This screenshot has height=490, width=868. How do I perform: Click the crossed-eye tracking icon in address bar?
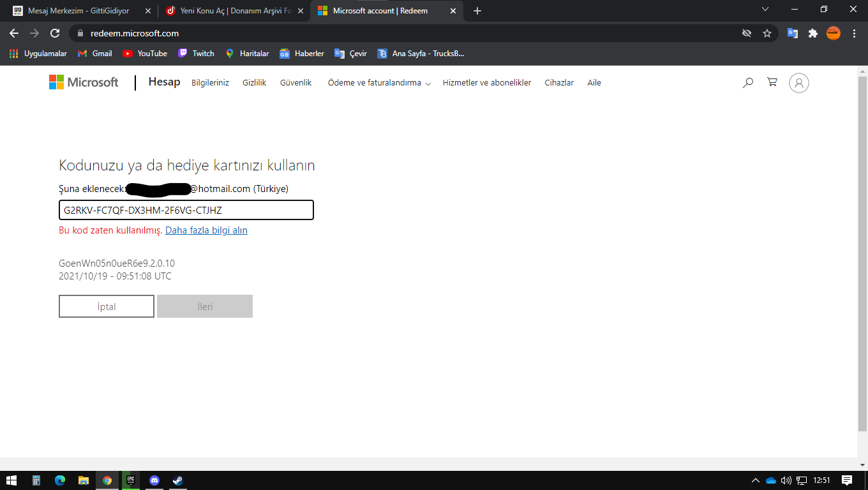[747, 33]
